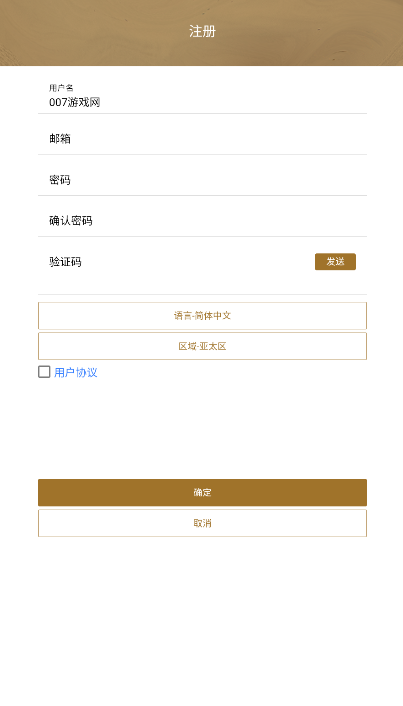Click the blank space above the 确定 button
The width and height of the screenshot is (403, 706).
tap(202, 428)
